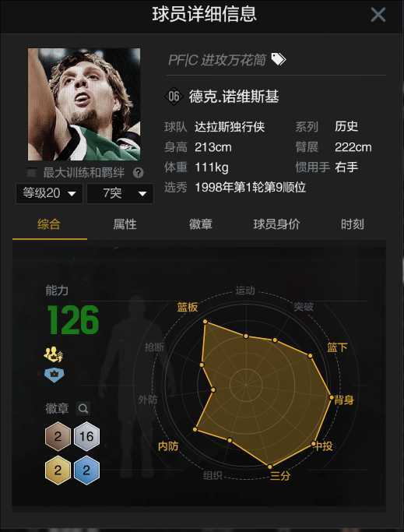
Task: Select the 综合 tab
Action: (49, 224)
